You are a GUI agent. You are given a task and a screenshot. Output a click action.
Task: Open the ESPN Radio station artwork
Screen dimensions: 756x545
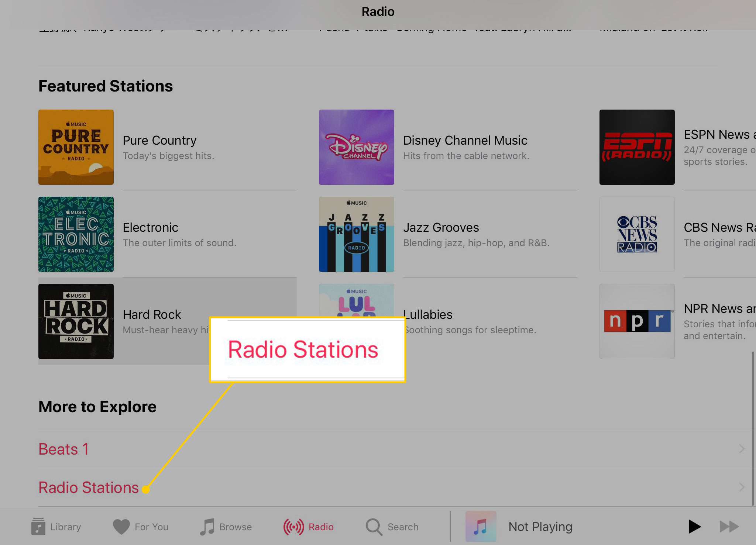pyautogui.click(x=637, y=147)
